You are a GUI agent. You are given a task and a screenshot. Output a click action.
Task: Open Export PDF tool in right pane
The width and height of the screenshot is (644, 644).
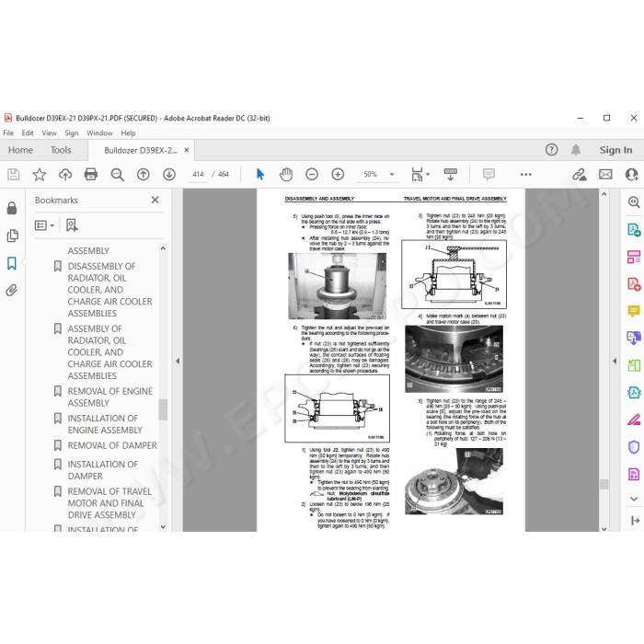pyautogui.click(x=634, y=230)
